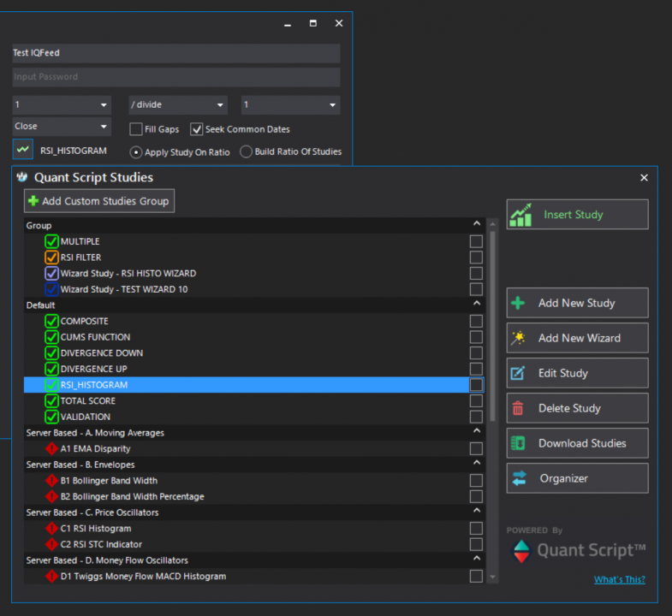Viewport: 672px width, 616px height.
Task: Uncheck Seek Common Dates
Action: (x=197, y=129)
